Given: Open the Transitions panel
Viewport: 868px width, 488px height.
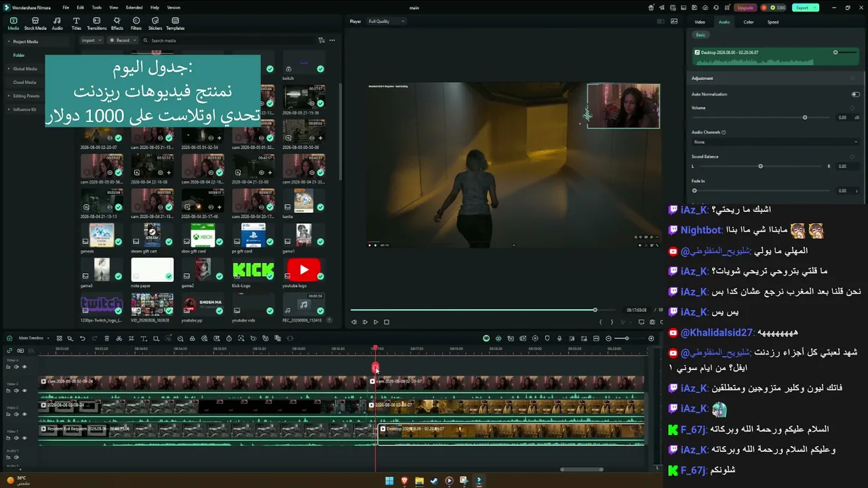Looking at the screenshot, I should click(97, 24).
